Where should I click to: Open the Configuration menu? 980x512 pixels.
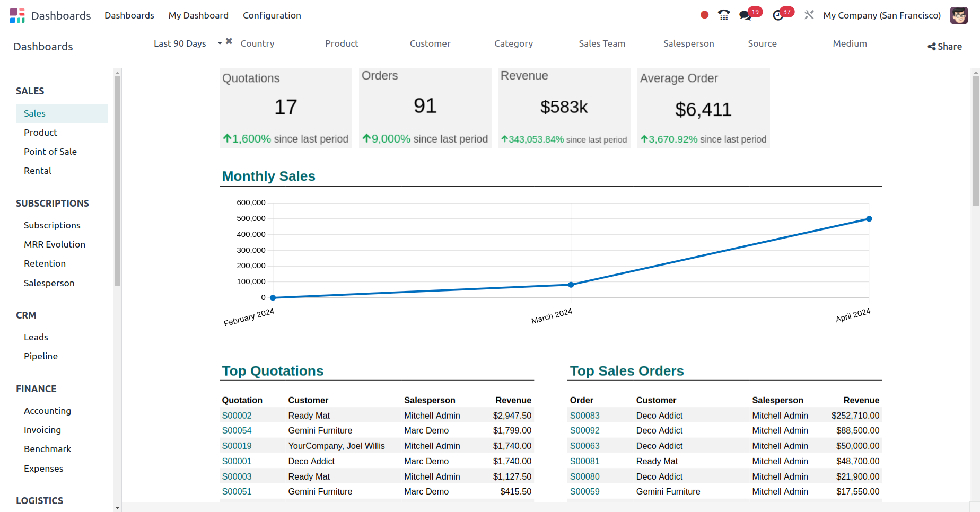click(272, 15)
